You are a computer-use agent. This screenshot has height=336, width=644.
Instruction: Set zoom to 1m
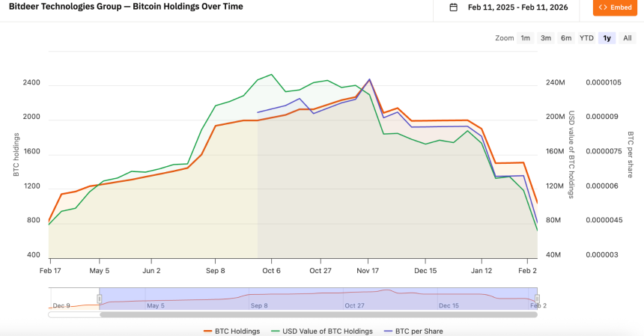526,38
